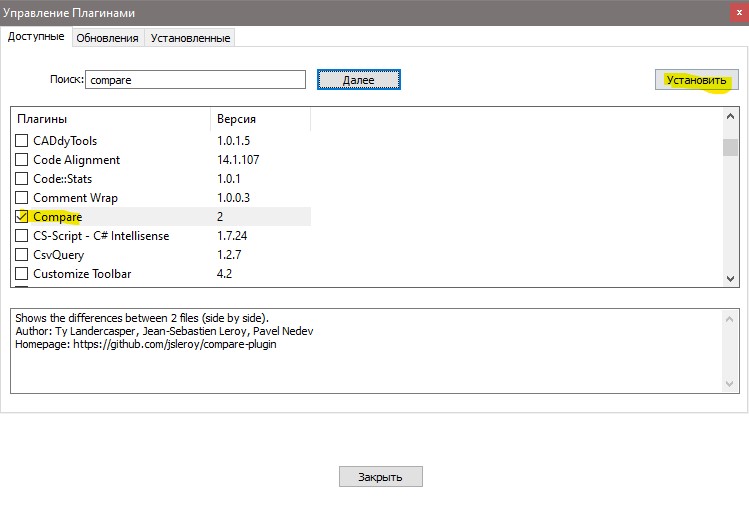
Task: Click description box scroll up arrow
Action: (x=729, y=319)
